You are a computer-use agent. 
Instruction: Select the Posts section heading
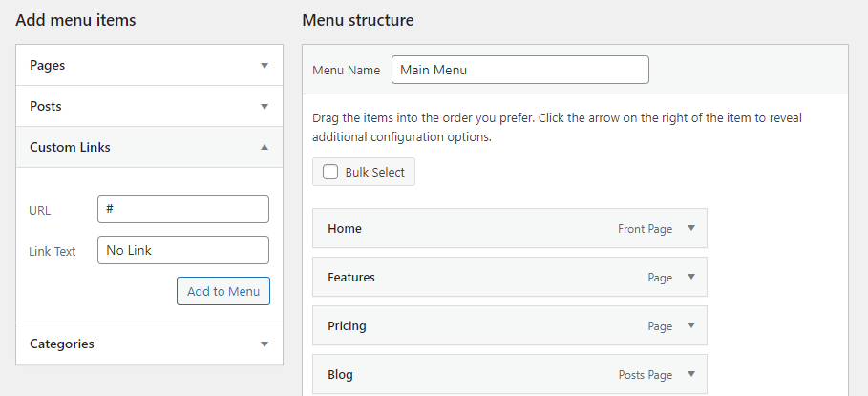click(x=46, y=106)
